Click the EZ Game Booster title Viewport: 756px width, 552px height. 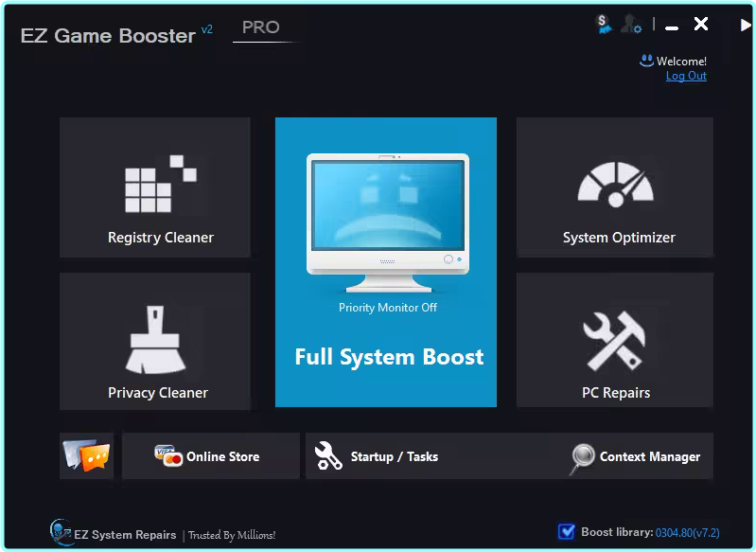tap(108, 36)
